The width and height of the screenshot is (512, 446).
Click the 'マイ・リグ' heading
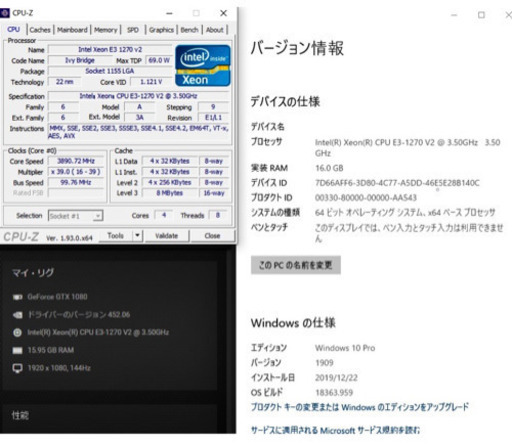[x=33, y=273]
